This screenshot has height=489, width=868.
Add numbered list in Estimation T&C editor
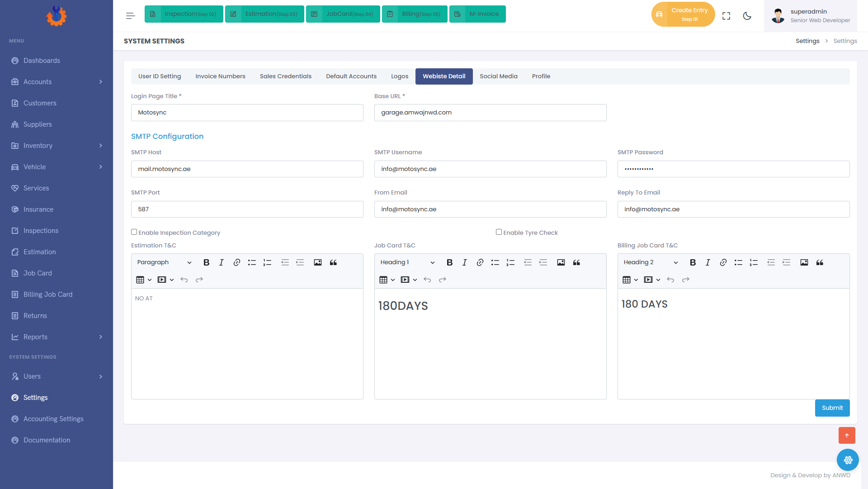(x=267, y=262)
